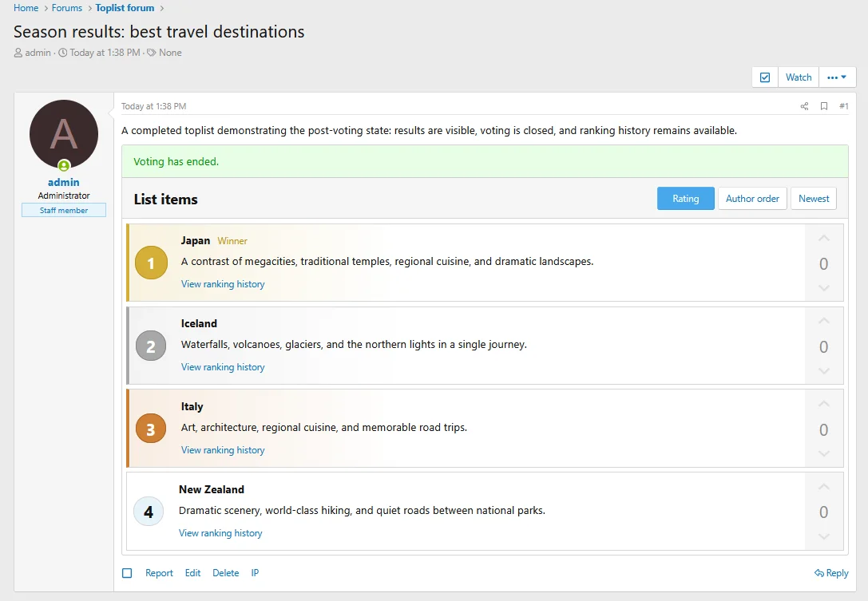Toggle the thread read-marking checkbox button
This screenshot has width=868, height=601.
pos(765,77)
